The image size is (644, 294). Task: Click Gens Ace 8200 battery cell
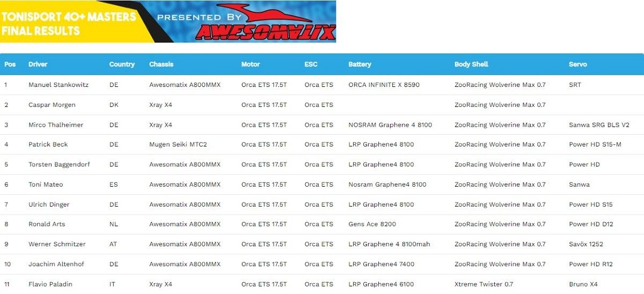pos(372,224)
